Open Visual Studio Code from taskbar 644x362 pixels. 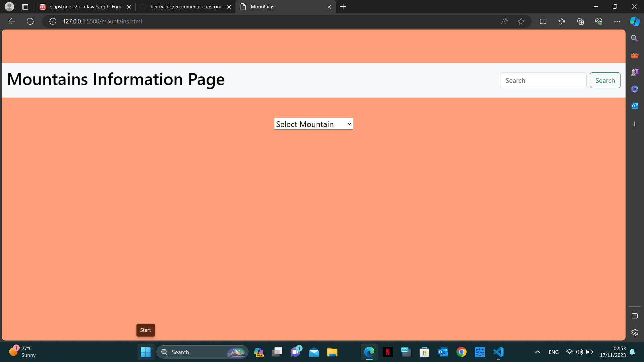click(x=498, y=352)
